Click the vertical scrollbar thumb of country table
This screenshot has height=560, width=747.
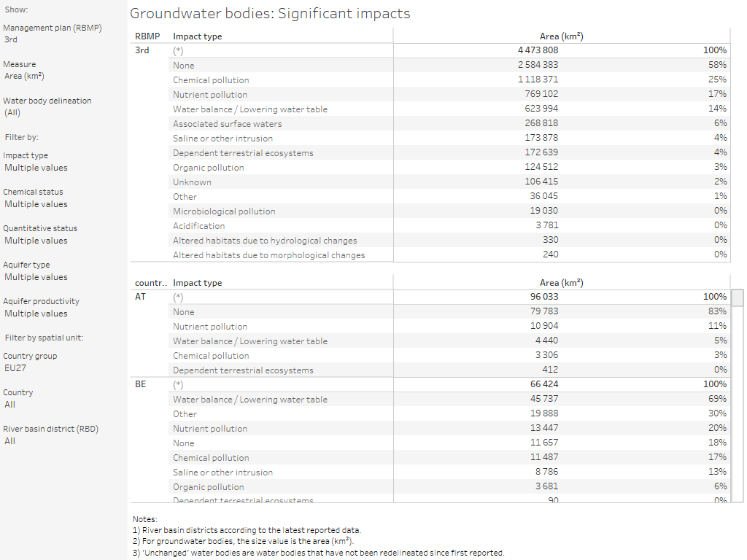(x=738, y=297)
